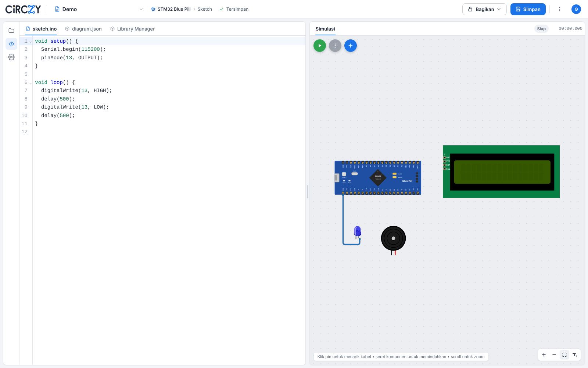Image resolution: width=588 pixels, height=368 pixels.
Task: Expand the Demo project dropdown chevron
Action: 141,9
